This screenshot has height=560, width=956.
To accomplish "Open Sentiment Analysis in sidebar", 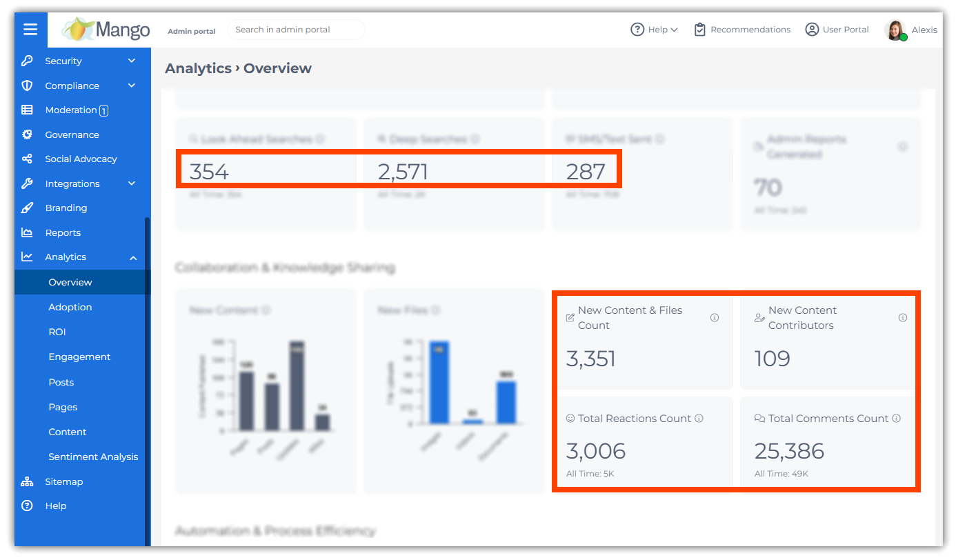I will pyautogui.click(x=93, y=457).
